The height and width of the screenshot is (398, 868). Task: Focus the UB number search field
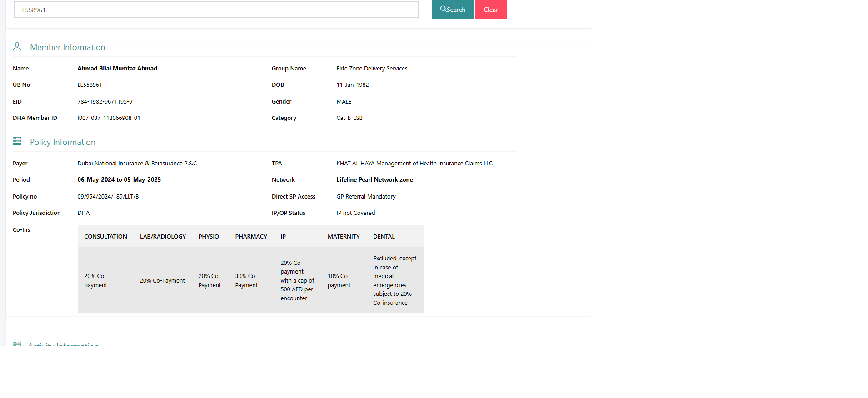pos(216,10)
